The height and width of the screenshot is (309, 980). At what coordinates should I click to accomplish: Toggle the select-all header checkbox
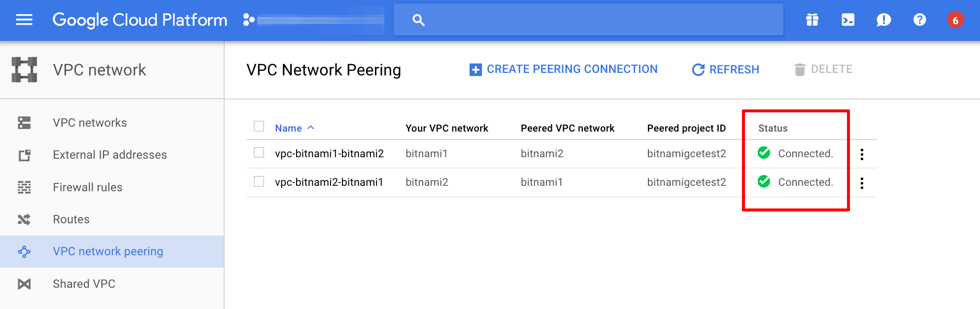pyautogui.click(x=259, y=127)
